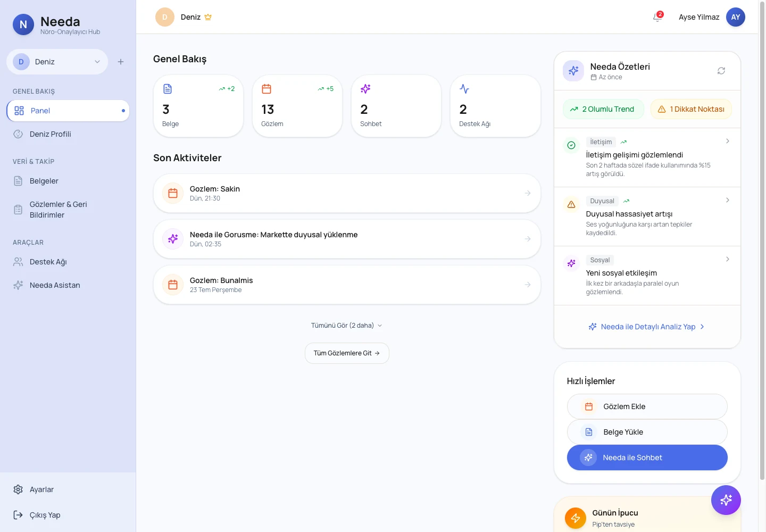Click the İletişim tag
The height and width of the screenshot is (532, 766).
pos(601,142)
